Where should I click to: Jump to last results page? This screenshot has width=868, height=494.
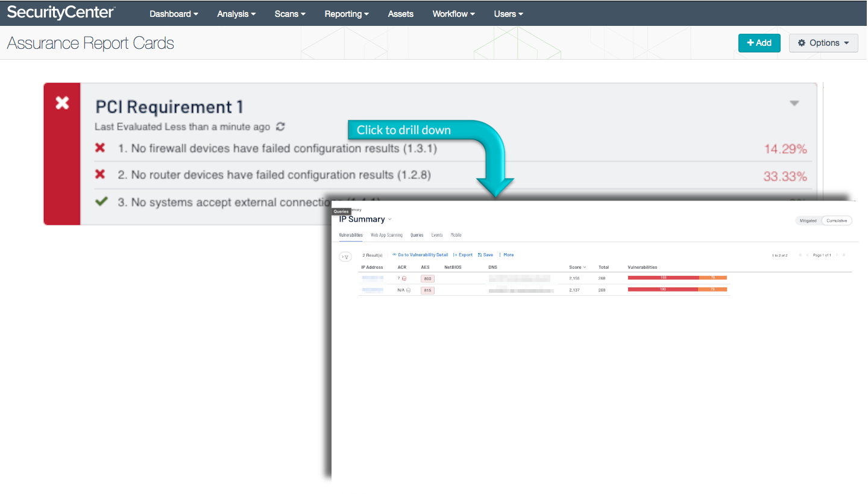844,255
